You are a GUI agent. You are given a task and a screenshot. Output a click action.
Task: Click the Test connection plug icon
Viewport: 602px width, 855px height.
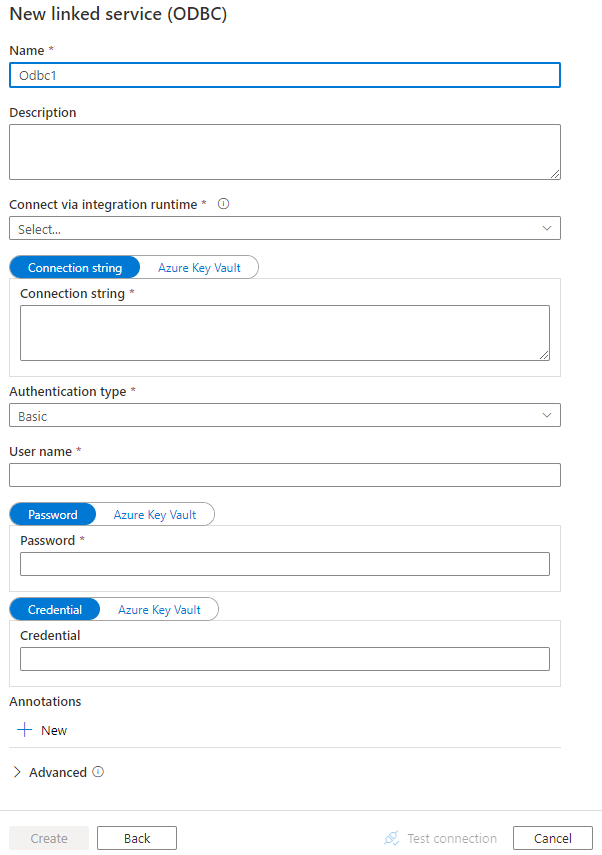pos(390,838)
